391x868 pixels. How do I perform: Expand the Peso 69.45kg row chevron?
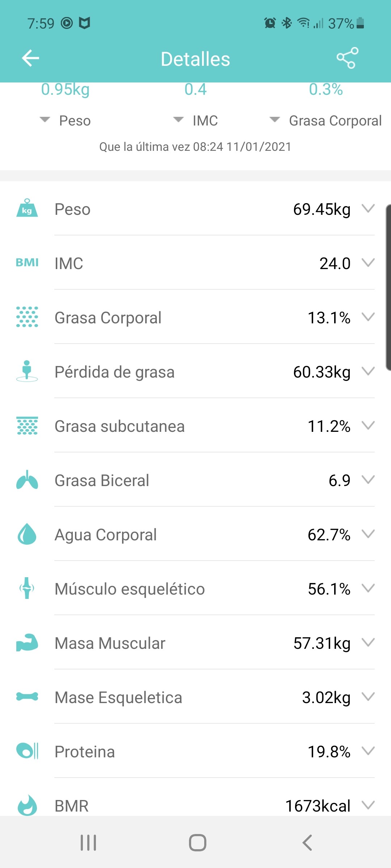368,208
